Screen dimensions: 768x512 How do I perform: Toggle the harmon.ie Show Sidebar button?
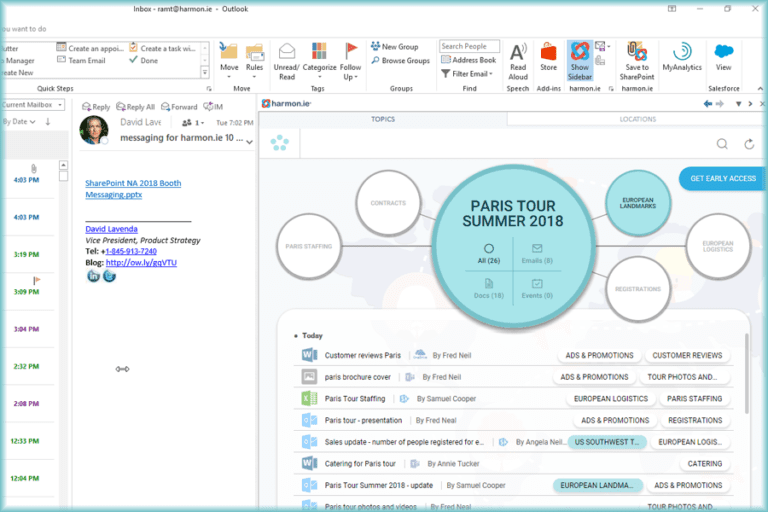point(580,61)
